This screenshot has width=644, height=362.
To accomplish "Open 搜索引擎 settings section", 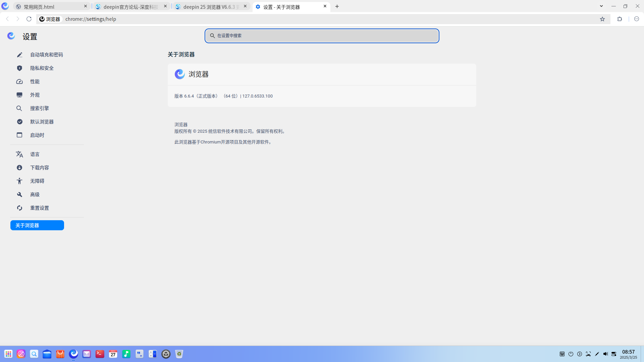I will point(40,108).
